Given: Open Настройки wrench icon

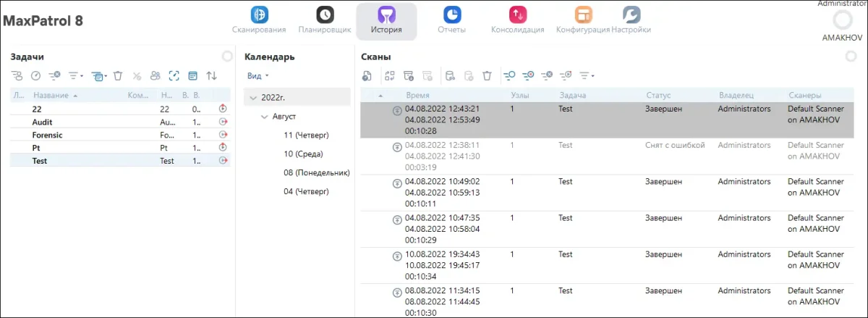Looking at the screenshot, I should pos(631,14).
